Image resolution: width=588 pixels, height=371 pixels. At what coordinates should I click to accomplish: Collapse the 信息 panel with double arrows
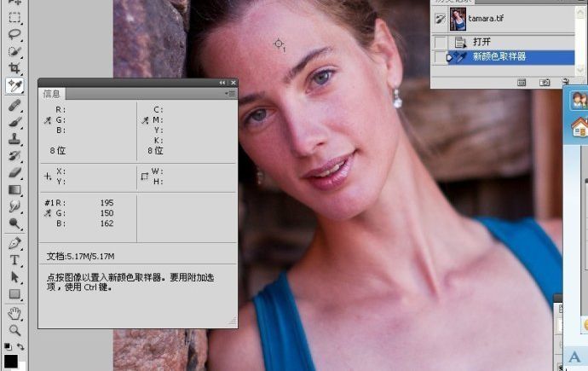pyautogui.click(x=222, y=83)
